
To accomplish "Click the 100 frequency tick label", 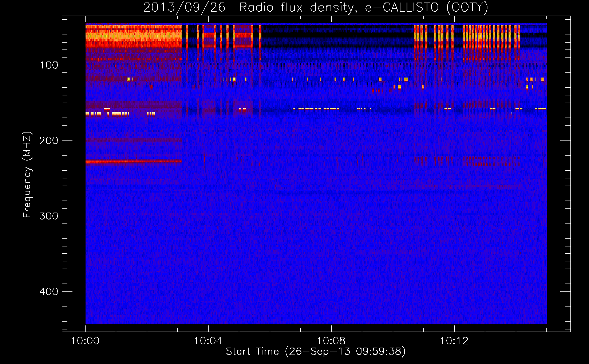I will (x=49, y=65).
